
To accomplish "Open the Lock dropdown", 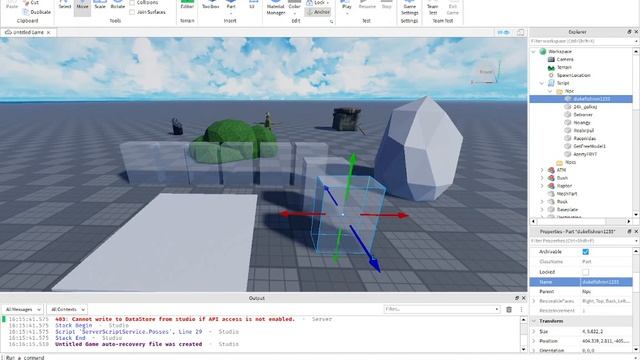I will click(x=318, y=2).
